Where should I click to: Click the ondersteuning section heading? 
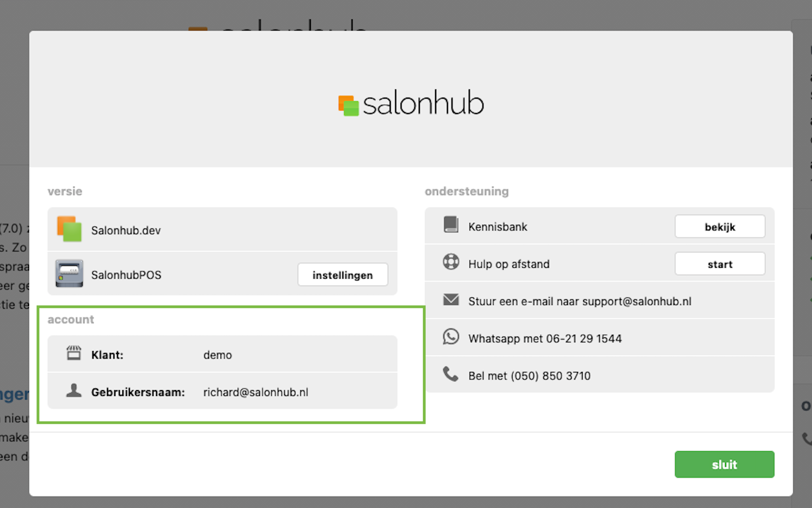[x=467, y=191]
